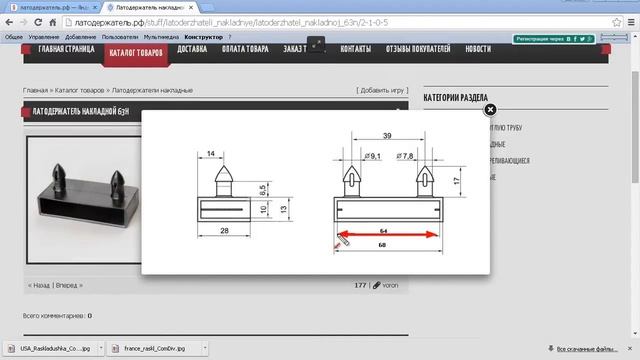Image resolution: width=640 pixels, height=360 pixels.
Task: Click the pencil edit icon beside voron
Action: 376,285
